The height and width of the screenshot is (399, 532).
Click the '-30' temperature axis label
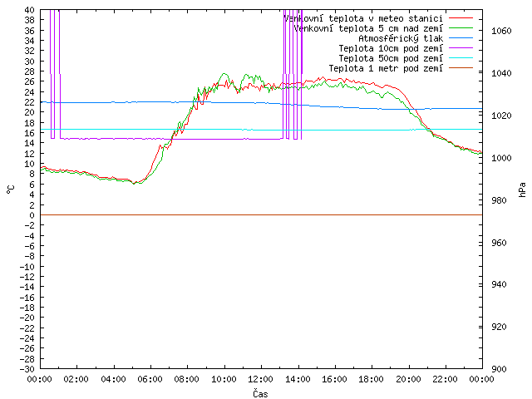[x=27, y=369]
